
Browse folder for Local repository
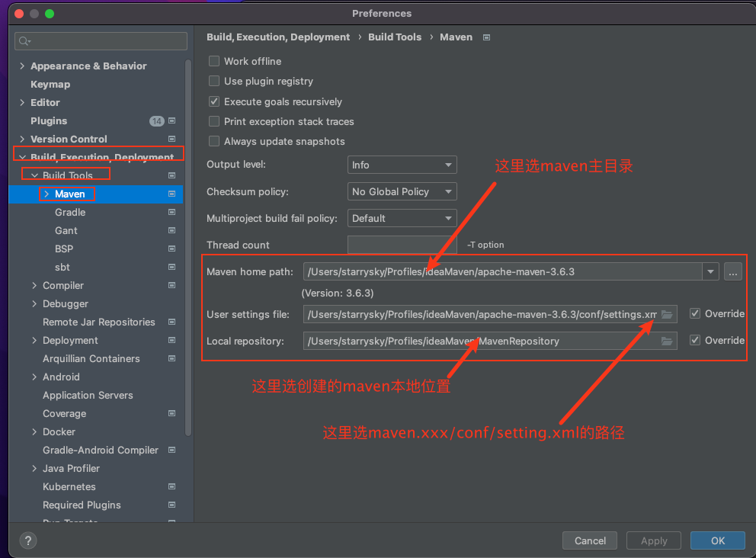point(667,341)
